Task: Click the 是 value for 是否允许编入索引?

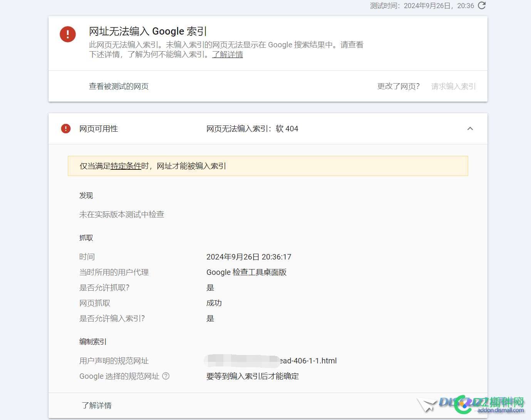Action: point(210,318)
